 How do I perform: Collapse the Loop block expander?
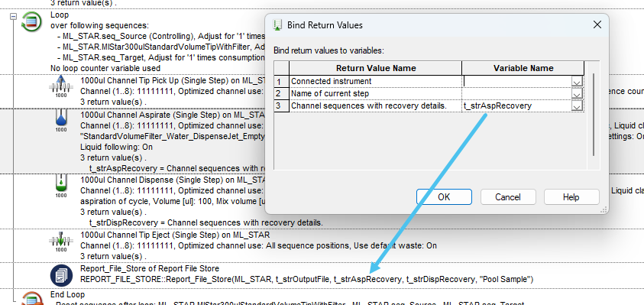[14, 17]
